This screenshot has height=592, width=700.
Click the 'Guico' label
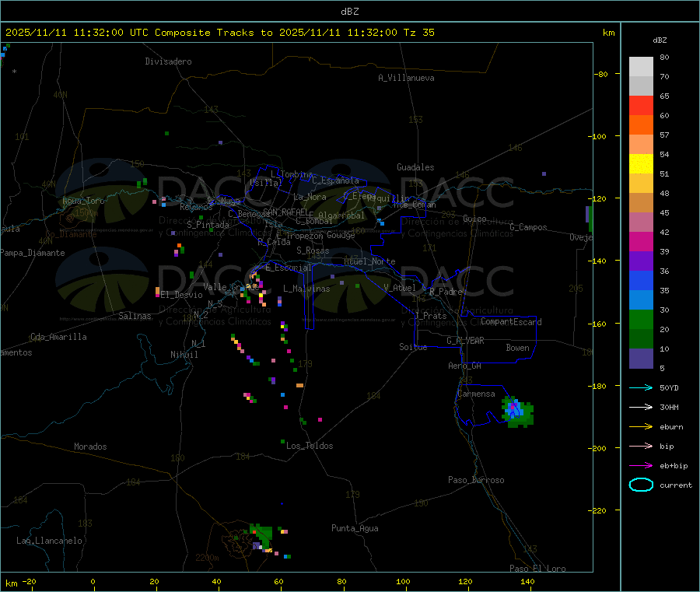(474, 219)
